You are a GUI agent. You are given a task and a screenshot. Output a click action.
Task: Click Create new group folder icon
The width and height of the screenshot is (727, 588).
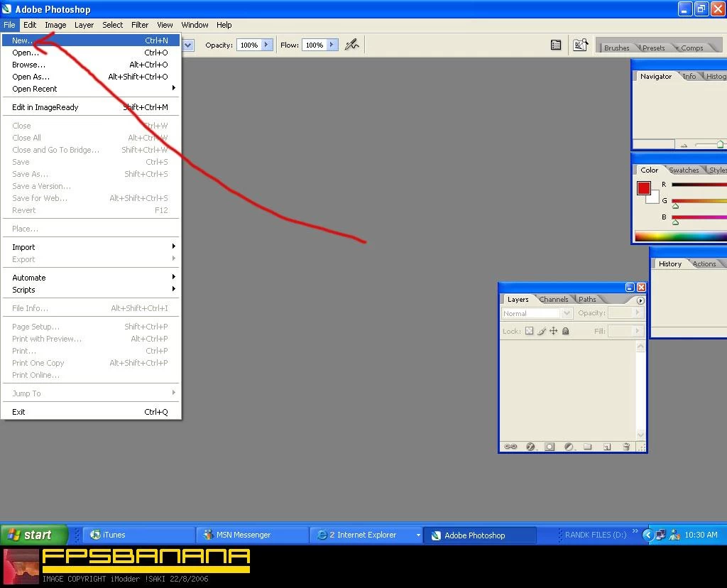point(587,447)
